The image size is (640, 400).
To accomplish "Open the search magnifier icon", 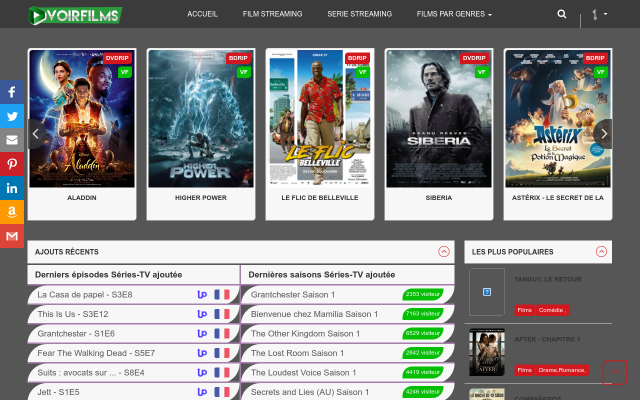I will pos(562,14).
